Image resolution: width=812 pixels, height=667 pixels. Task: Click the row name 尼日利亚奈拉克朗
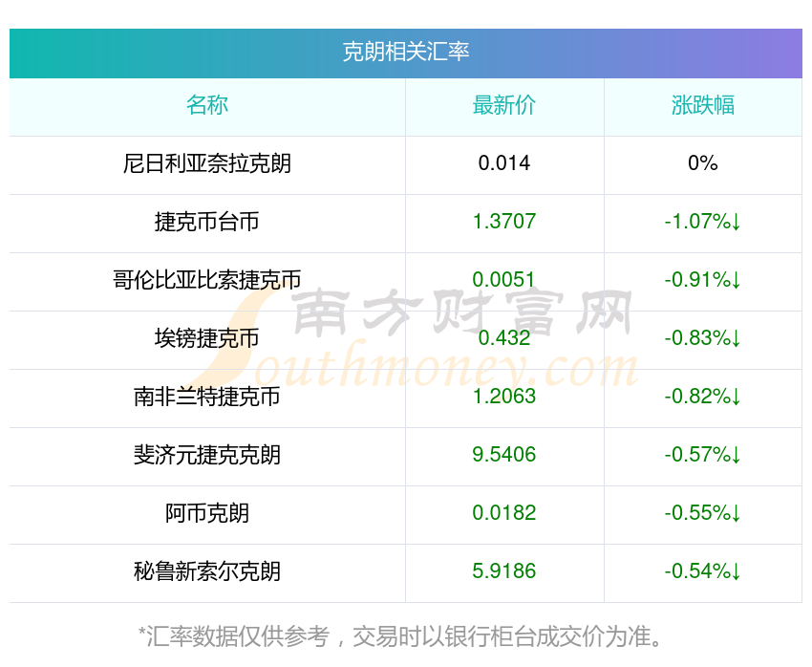[207, 163]
